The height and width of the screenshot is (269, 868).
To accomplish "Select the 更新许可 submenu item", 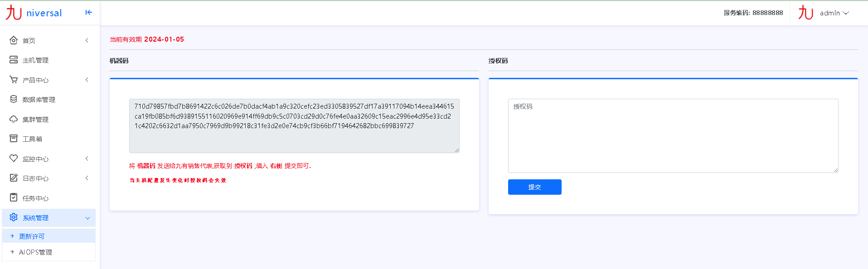I will pyautogui.click(x=32, y=236).
